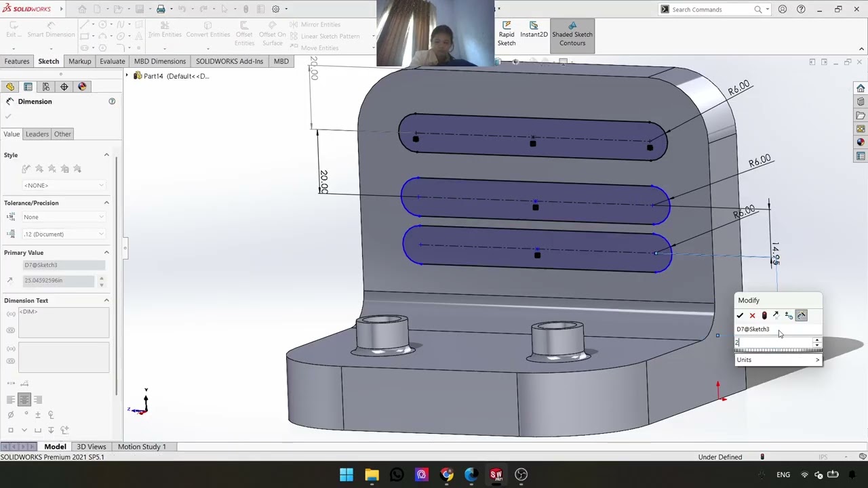This screenshot has height=488, width=868.
Task: Open the MBD Dimensions tab
Action: (x=160, y=61)
